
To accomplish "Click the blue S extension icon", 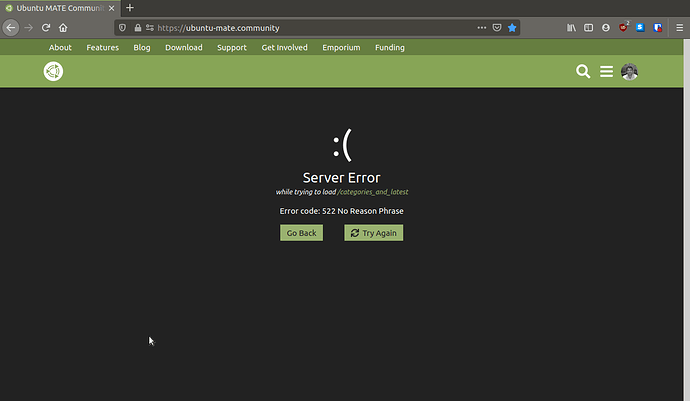I will pyautogui.click(x=640, y=28).
